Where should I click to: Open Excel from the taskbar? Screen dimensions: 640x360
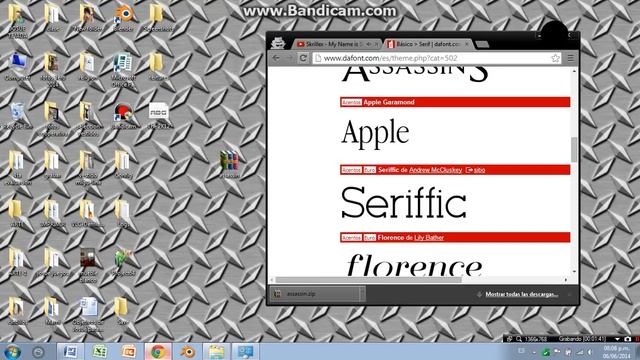pos(100,352)
